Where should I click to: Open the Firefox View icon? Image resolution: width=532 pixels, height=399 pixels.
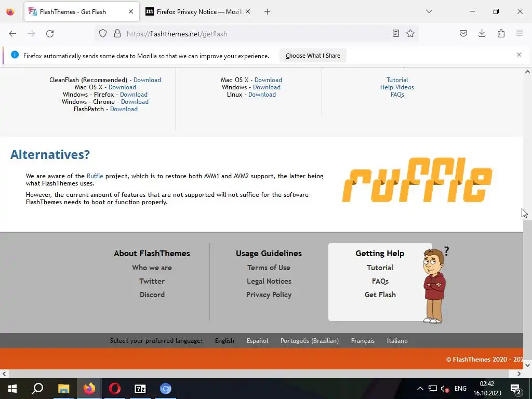[10, 12]
